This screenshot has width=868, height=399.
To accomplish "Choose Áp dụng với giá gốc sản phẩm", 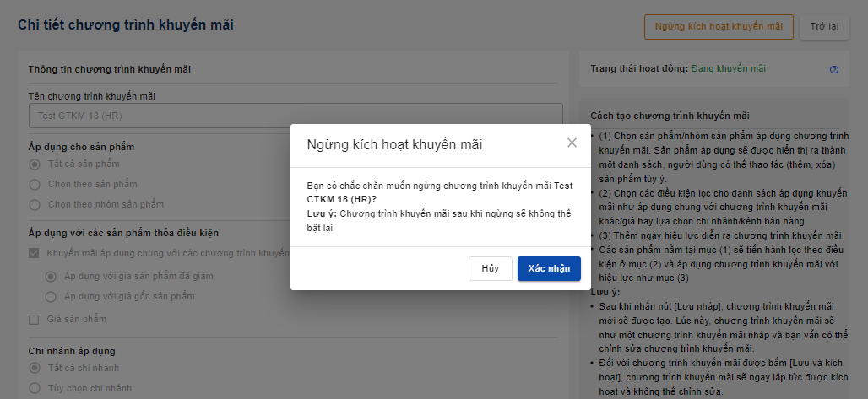I will tap(51, 296).
